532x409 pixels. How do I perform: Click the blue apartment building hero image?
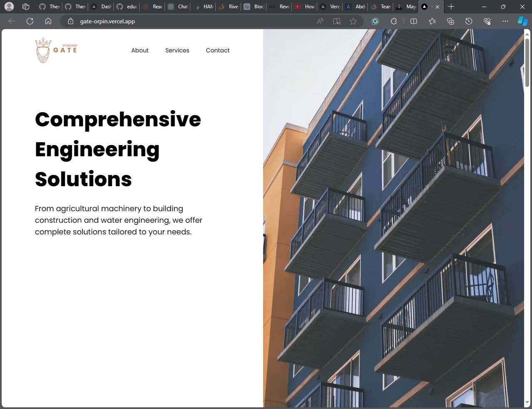pyautogui.click(x=393, y=218)
